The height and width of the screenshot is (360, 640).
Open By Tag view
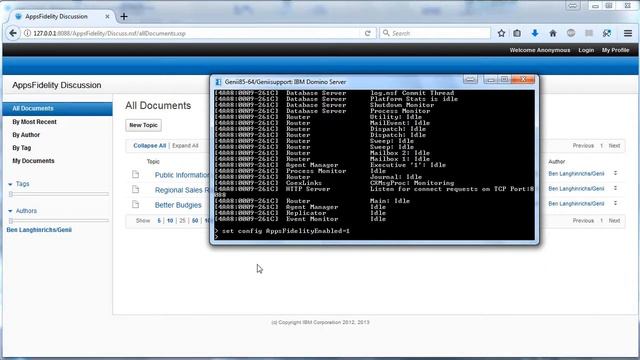pyautogui.click(x=22, y=148)
